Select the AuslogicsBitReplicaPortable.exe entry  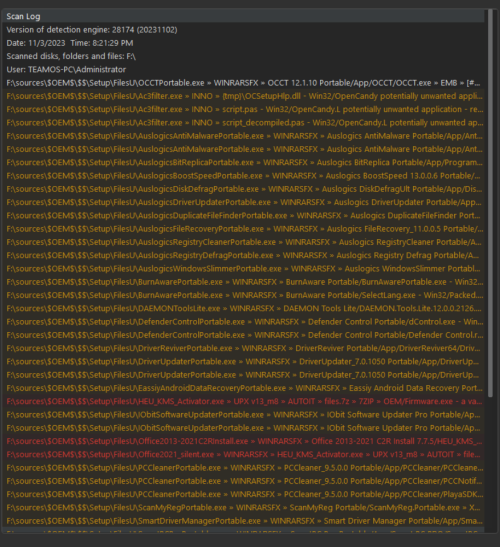click(x=243, y=163)
